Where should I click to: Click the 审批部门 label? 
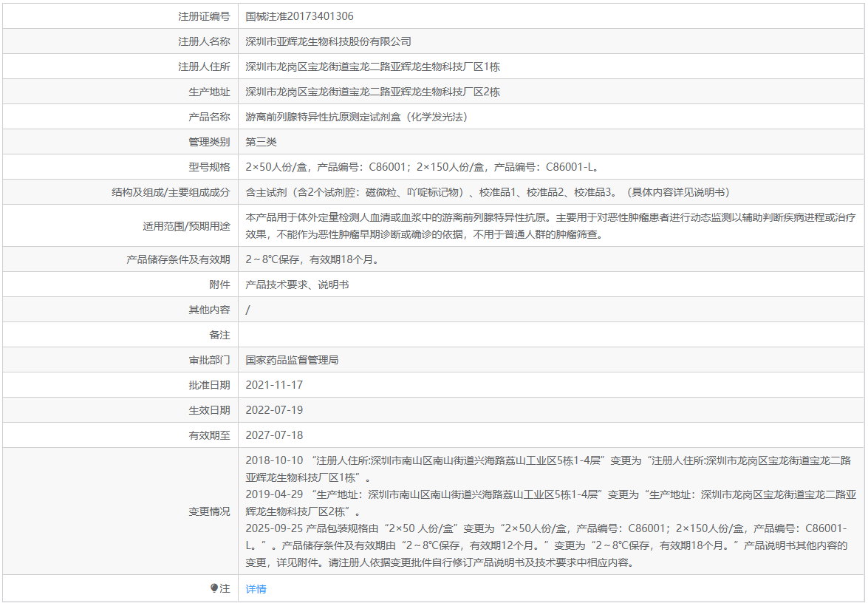pyautogui.click(x=209, y=360)
